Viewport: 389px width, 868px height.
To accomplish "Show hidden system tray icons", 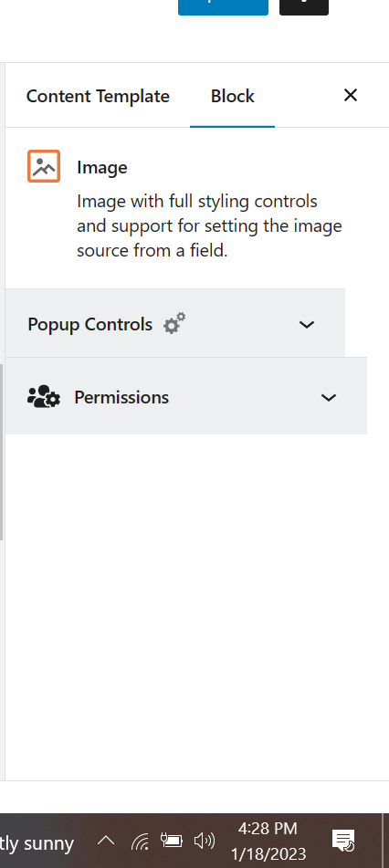I will pos(106,841).
